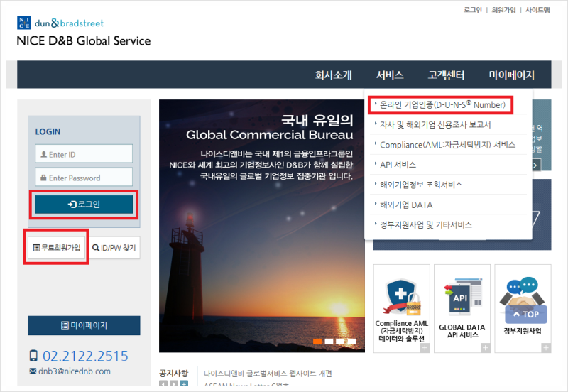
Task: Expand the GLOBAL DATA API plus
Action: [x=485, y=348]
